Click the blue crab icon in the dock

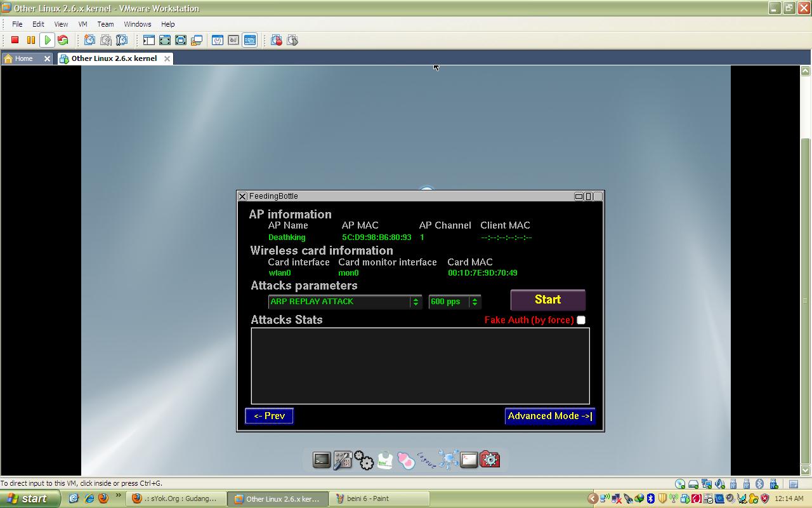tap(448, 460)
